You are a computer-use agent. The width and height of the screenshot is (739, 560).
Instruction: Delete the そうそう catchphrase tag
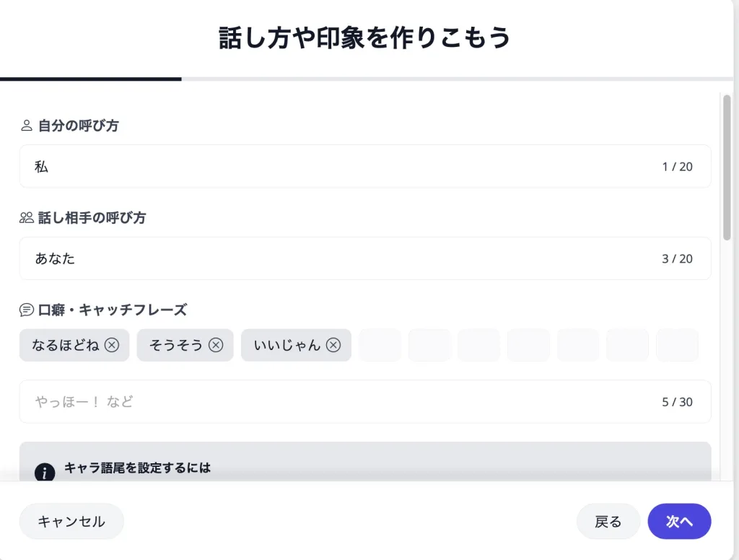[216, 345]
